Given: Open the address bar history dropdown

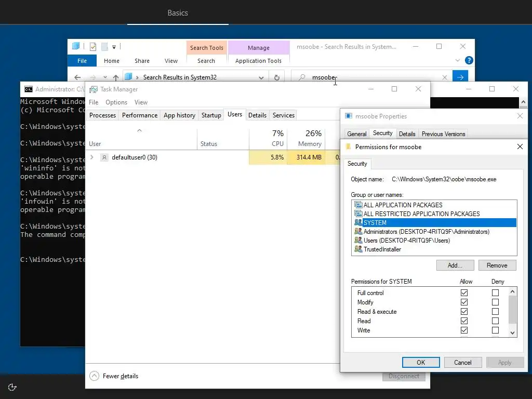Looking at the screenshot, I should [x=261, y=78].
